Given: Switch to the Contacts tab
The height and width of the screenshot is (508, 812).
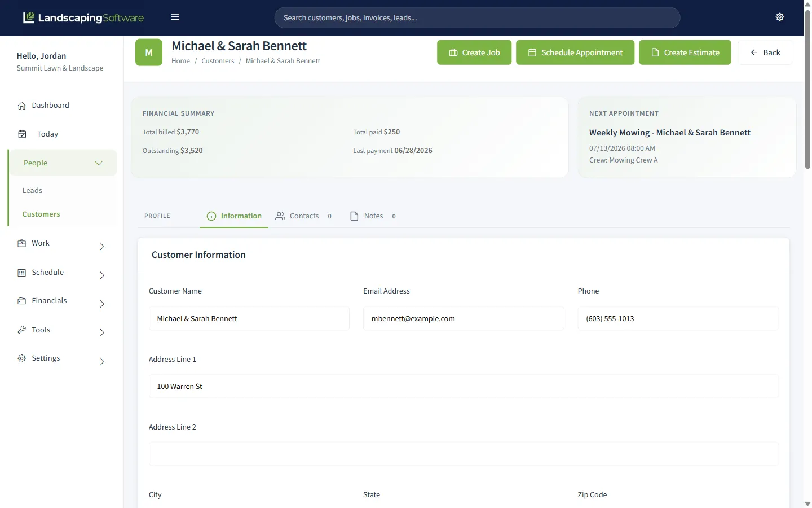Looking at the screenshot, I should click(303, 216).
